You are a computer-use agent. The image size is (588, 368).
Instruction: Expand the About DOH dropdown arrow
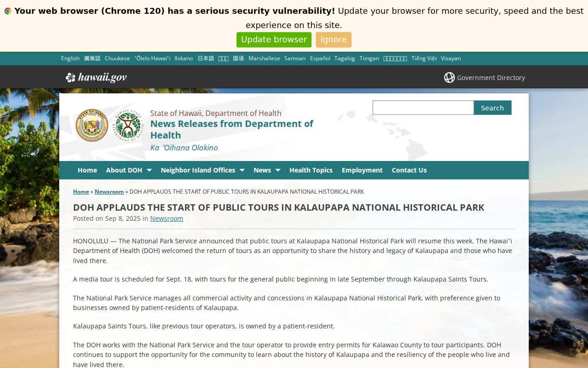tap(149, 170)
